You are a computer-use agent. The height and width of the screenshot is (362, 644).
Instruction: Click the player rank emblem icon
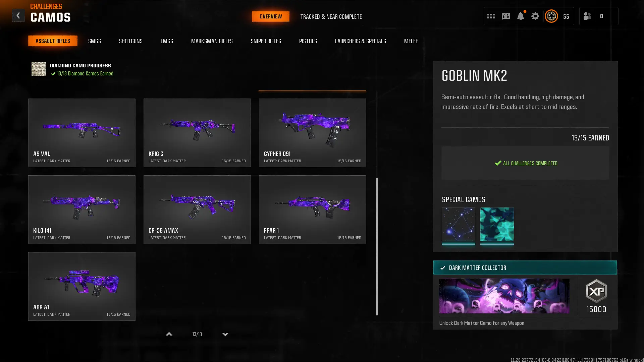[x=551, y=16]
